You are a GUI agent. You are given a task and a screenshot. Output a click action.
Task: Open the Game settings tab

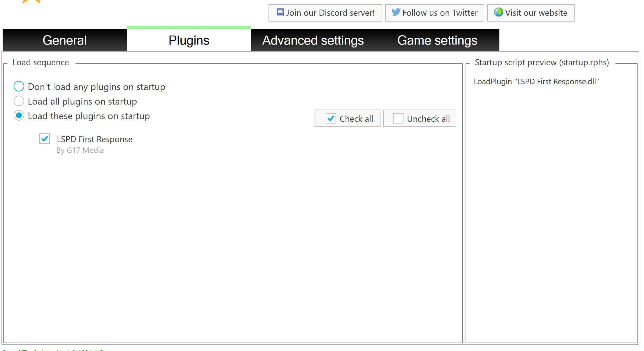(x=437, y=40)
